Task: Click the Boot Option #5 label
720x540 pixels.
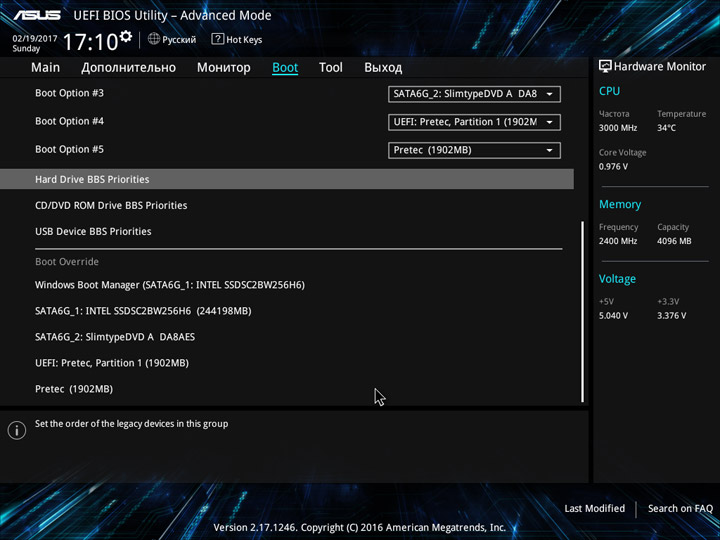Action: [69, 149]
